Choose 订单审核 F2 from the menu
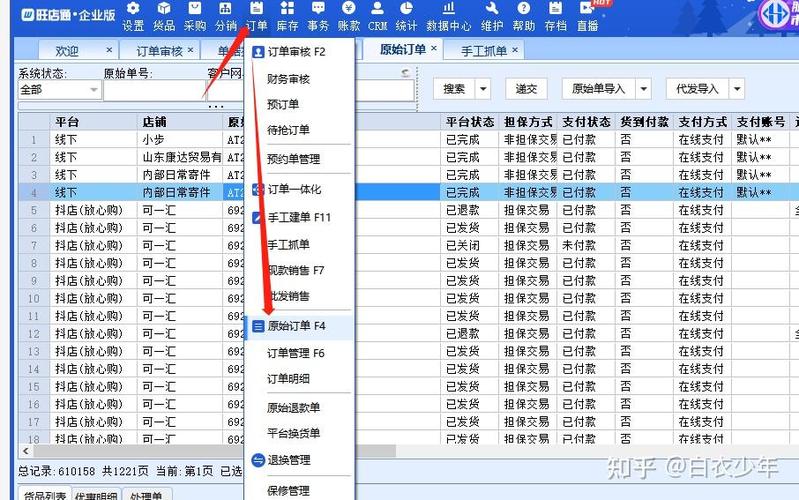 pyautogui.click(x=300, y=51)
